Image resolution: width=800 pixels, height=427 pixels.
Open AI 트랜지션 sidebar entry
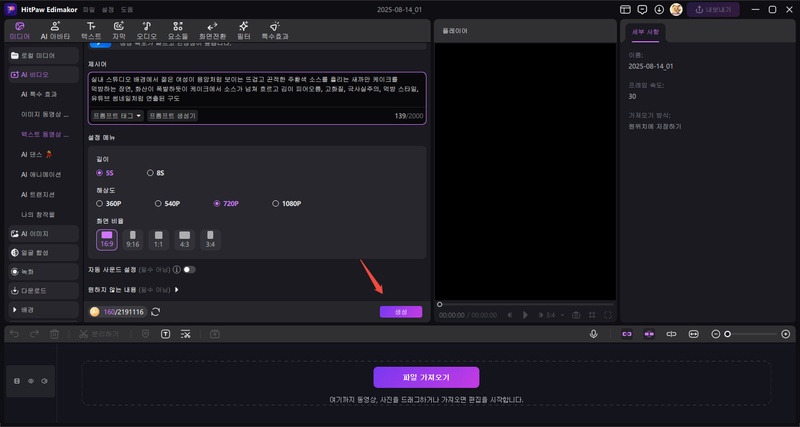tap(38, 195)
